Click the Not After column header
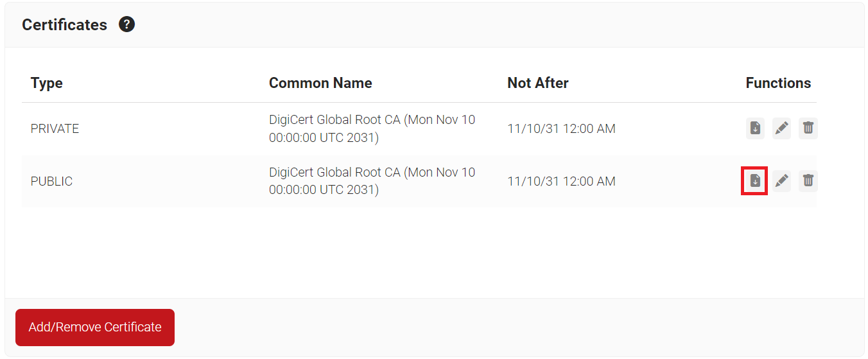 538,83
